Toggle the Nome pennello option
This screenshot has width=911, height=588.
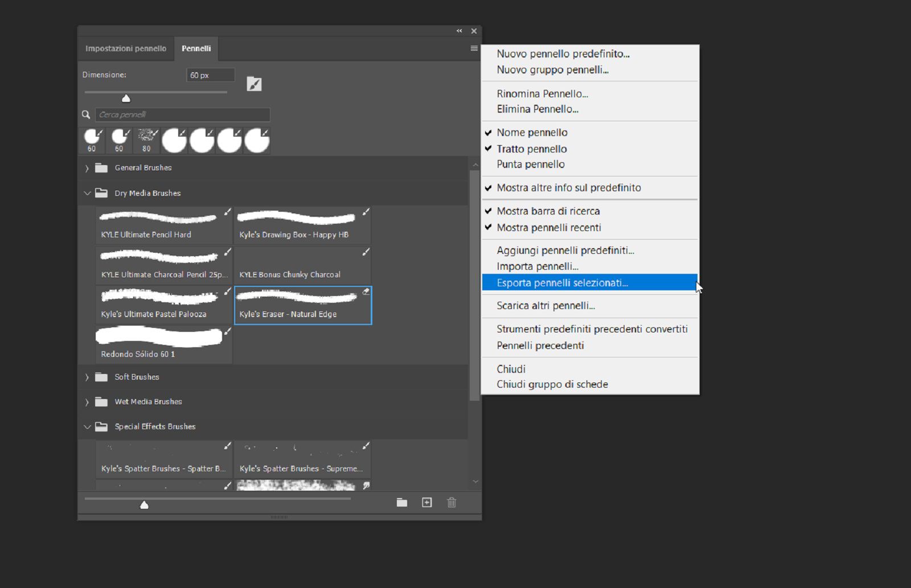coord(590,133)
